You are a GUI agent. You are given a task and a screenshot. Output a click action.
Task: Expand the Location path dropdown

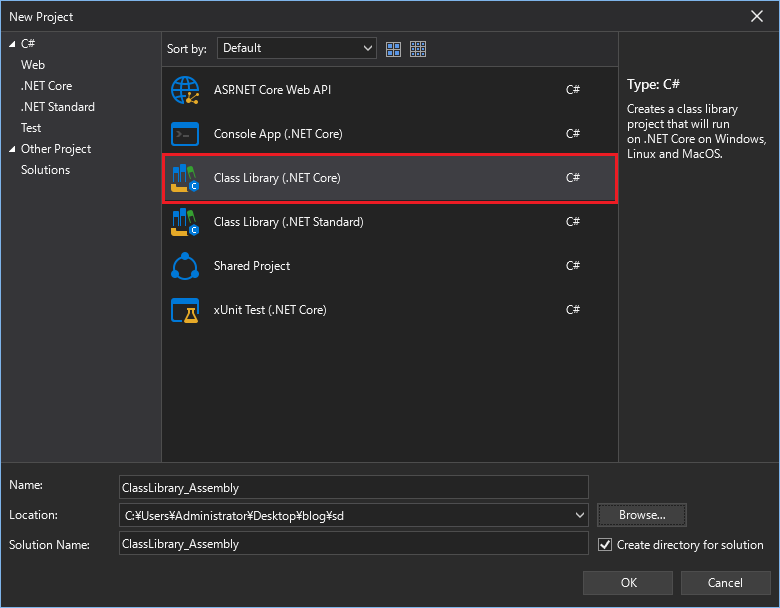pos(581,515)
